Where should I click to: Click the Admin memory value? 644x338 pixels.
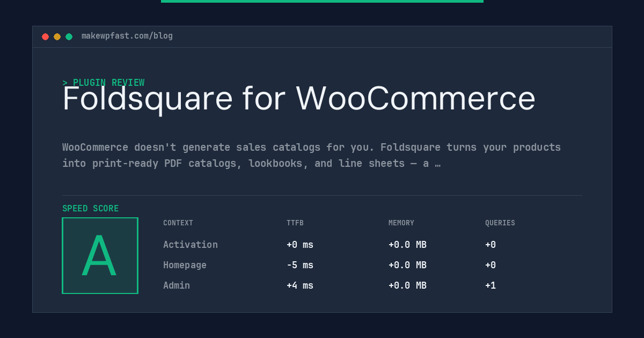tap(407, 285)
